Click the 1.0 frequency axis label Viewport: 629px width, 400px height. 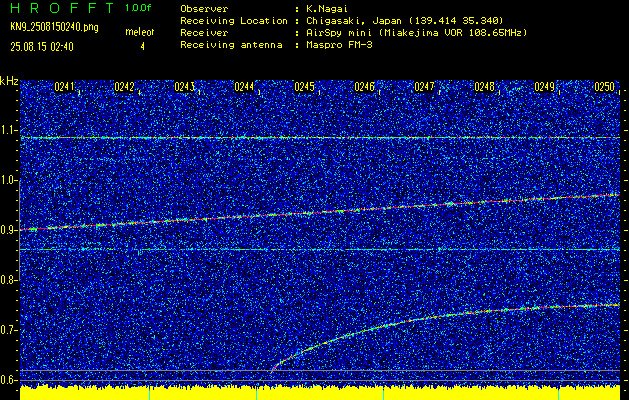(9, 180)
